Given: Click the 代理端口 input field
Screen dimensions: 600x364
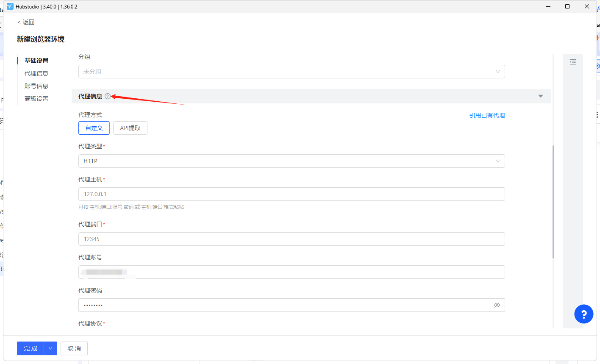Looking at the screenshot, I should [x=292, y=239].
